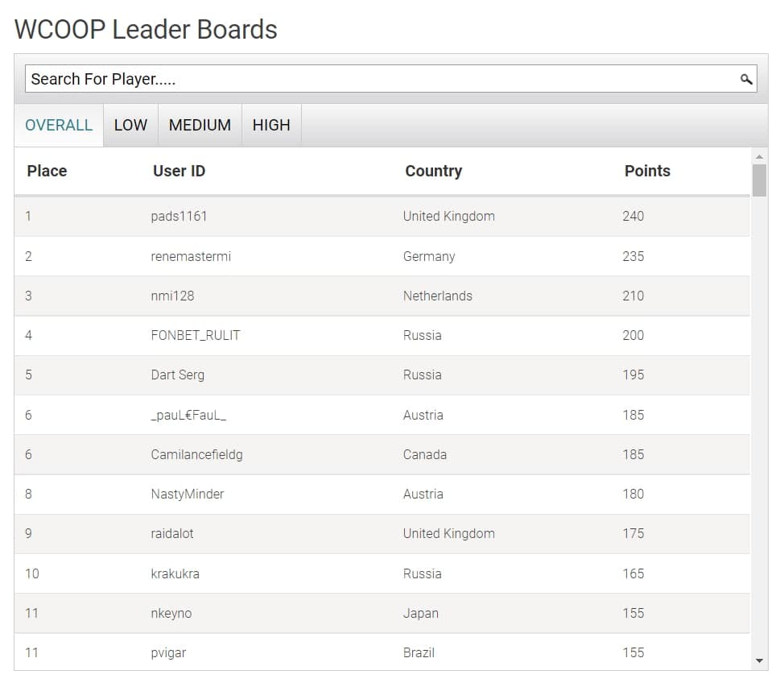Screen dimensions: 784x683
Task: Select player nmi128
Action: click(x=172, y=296)
